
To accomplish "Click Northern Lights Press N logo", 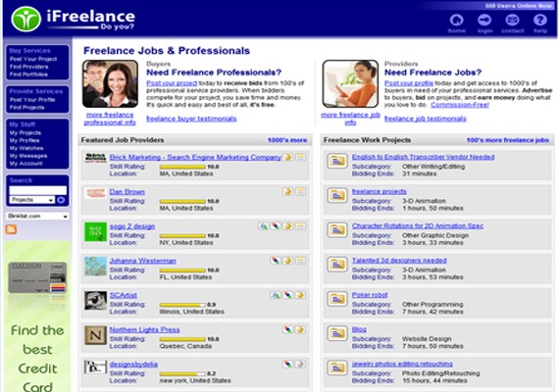I will click(95, 335).
